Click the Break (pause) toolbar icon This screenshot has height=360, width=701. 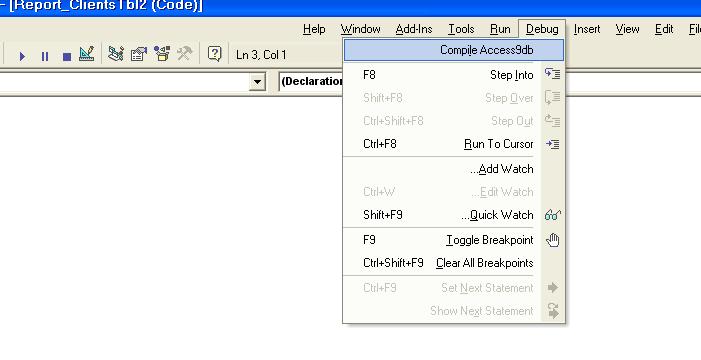[45, 56]
